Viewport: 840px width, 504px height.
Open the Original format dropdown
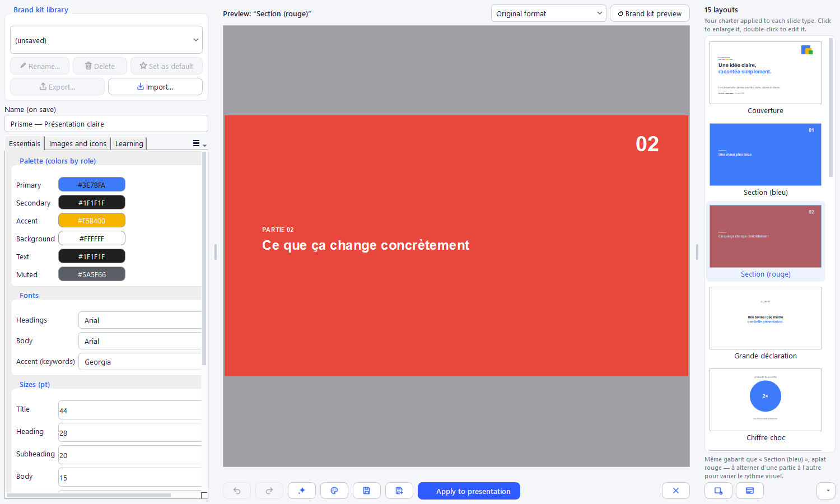(x=549, y=13)
